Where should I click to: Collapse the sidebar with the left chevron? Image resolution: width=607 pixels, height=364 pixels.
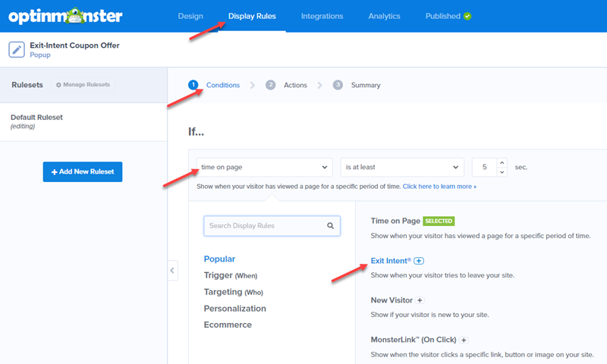click(172, 271)
